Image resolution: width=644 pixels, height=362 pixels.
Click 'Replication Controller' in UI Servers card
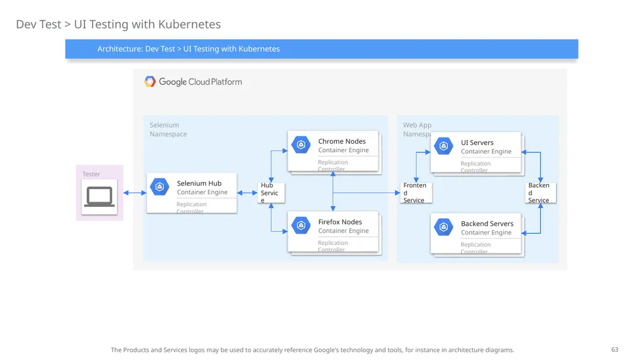click(x=475, y=167)
